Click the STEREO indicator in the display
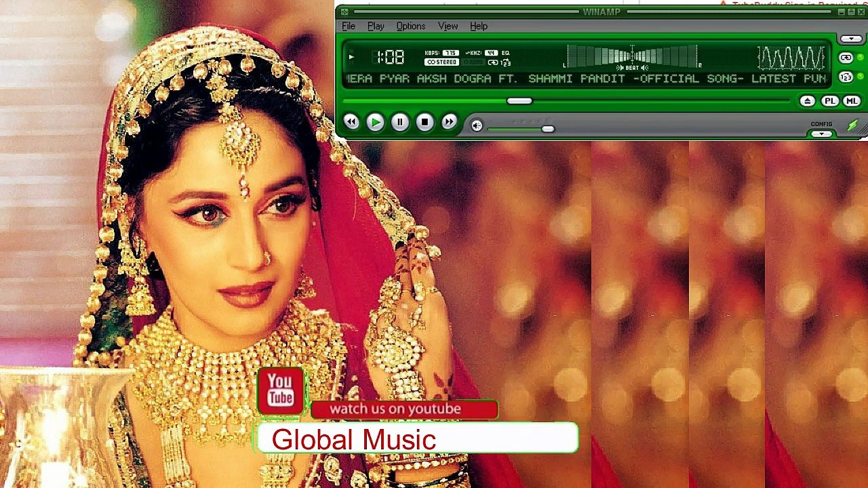Image resolution: width=868 pixels, height=488 pixels. 441,62
